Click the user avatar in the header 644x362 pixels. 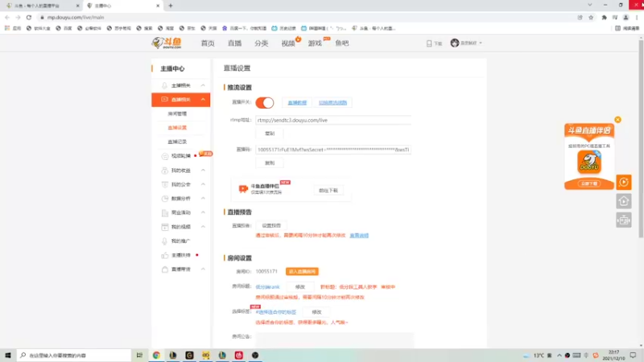pyautogui.click(x=455, y=43)
